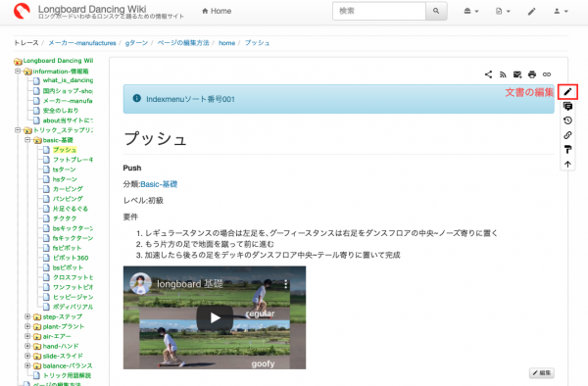Collapse the basic-基礎 folder
Image resolution: width=588 pixels, height=386 pixels.
click(27, 140)
